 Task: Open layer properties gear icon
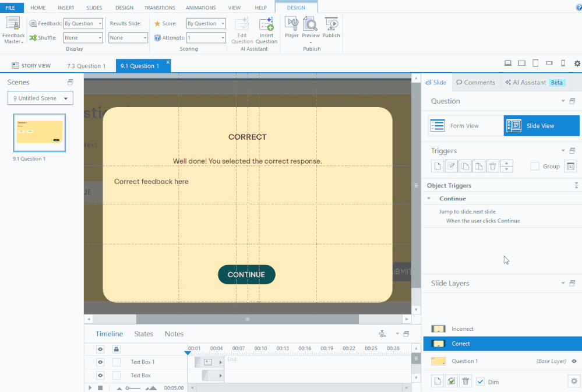click(x=573, y=381)
